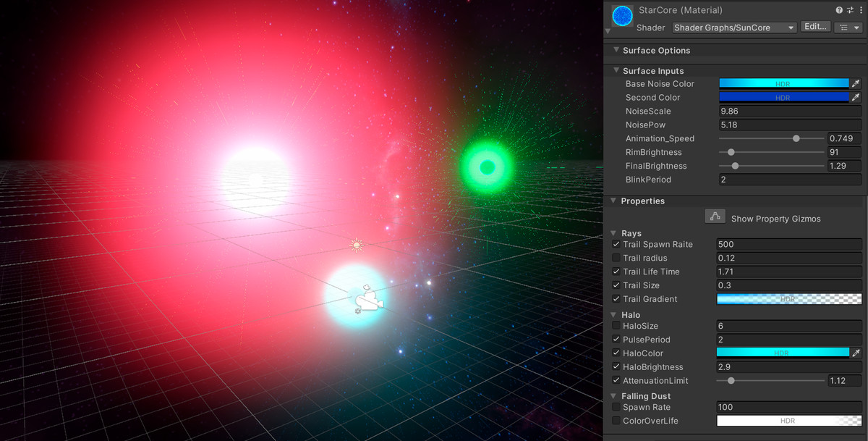Screen dimensions: 868x441
Task: Disable the AttenuationLimit checkbox
Action: click(x=616, y=381)
